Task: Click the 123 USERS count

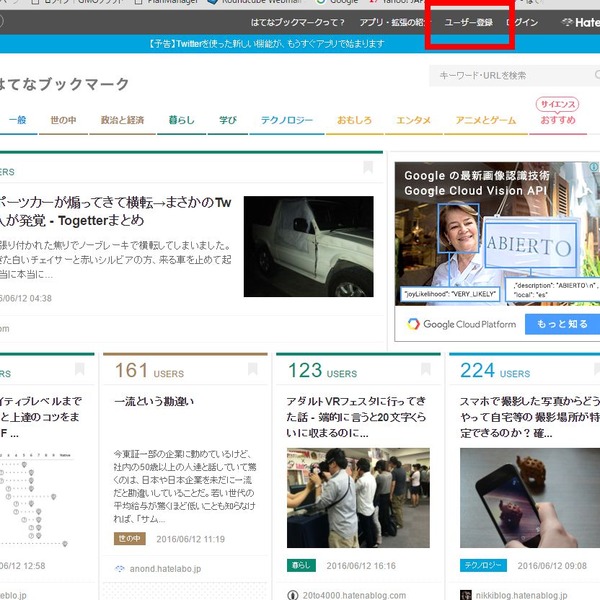Action: (323, 370)
